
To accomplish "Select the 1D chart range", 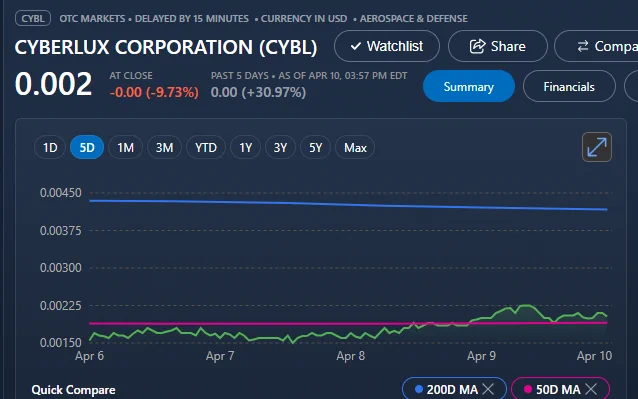I will click(x=50, y=147).
